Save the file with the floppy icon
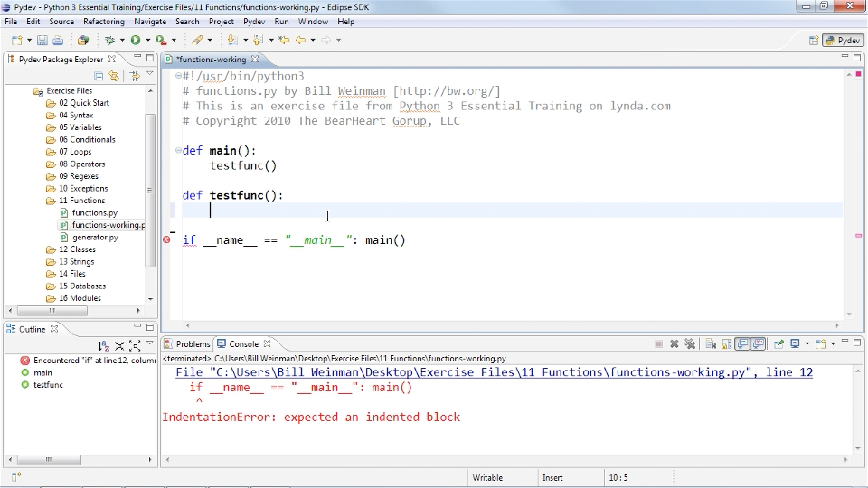Screen dimensions: 868x488 coord(42,40)
